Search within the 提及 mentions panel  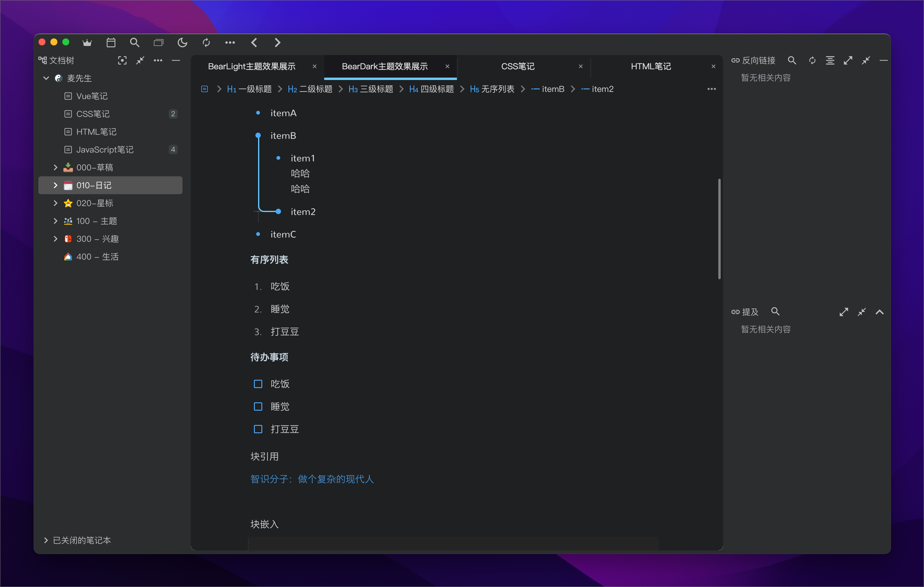coord(775,311)
